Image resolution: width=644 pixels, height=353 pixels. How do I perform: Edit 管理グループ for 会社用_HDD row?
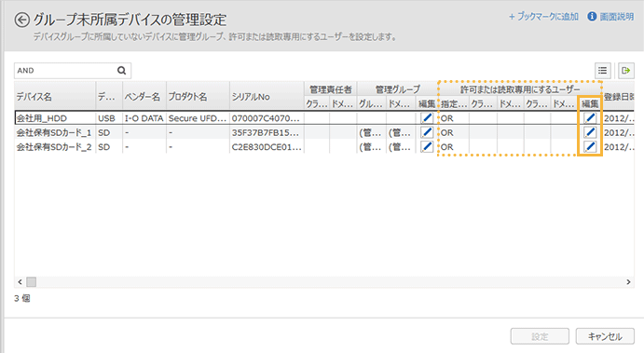click(427, 118)
